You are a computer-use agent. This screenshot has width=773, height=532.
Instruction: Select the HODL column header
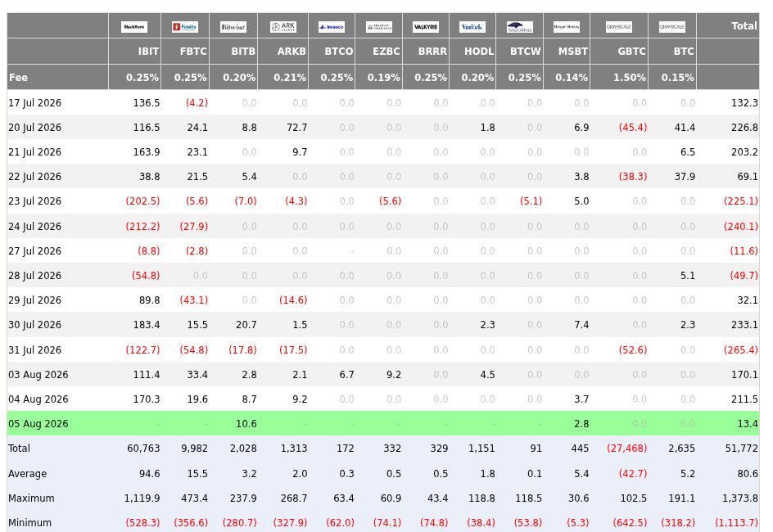tap(479, 52)
